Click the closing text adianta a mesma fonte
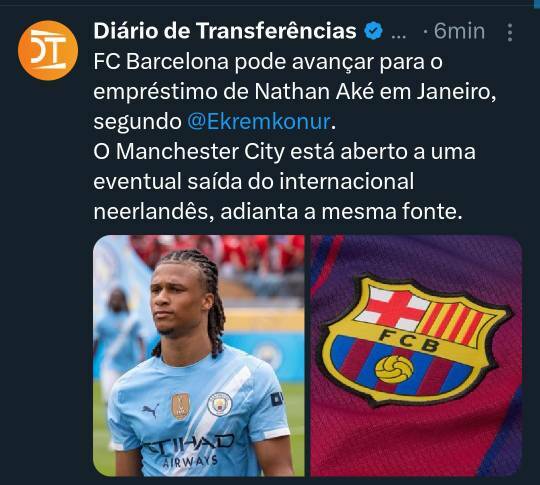Screen dimensions: 540x485 click(341, 211)
